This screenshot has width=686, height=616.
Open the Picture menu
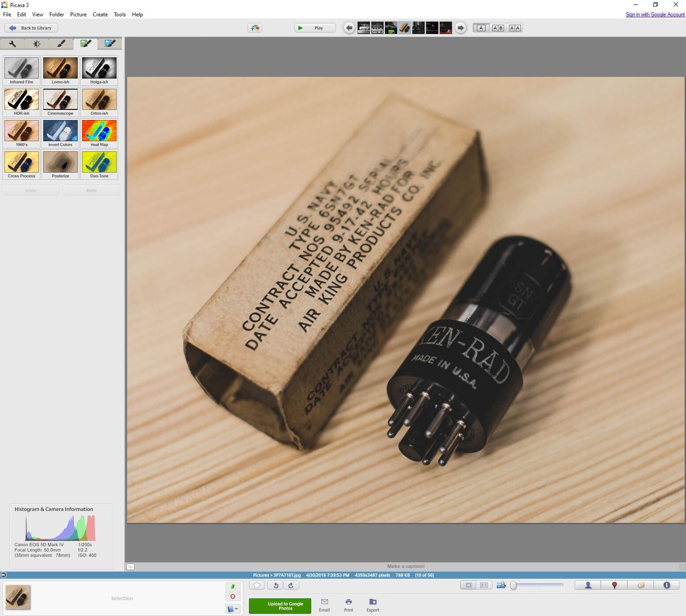pos(78,15)
